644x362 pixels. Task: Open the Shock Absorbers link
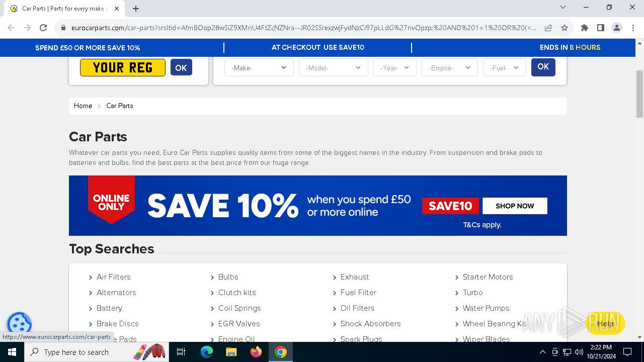click(x=370, y=324)
